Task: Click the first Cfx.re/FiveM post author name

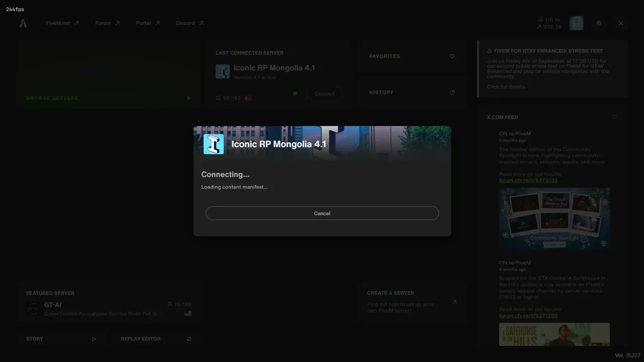Action: pyautogui.click(x=515, y=134)
